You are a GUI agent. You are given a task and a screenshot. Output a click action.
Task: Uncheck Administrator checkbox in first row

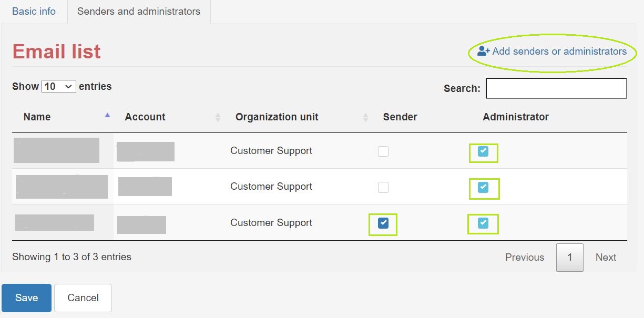[x=483, y=151]
